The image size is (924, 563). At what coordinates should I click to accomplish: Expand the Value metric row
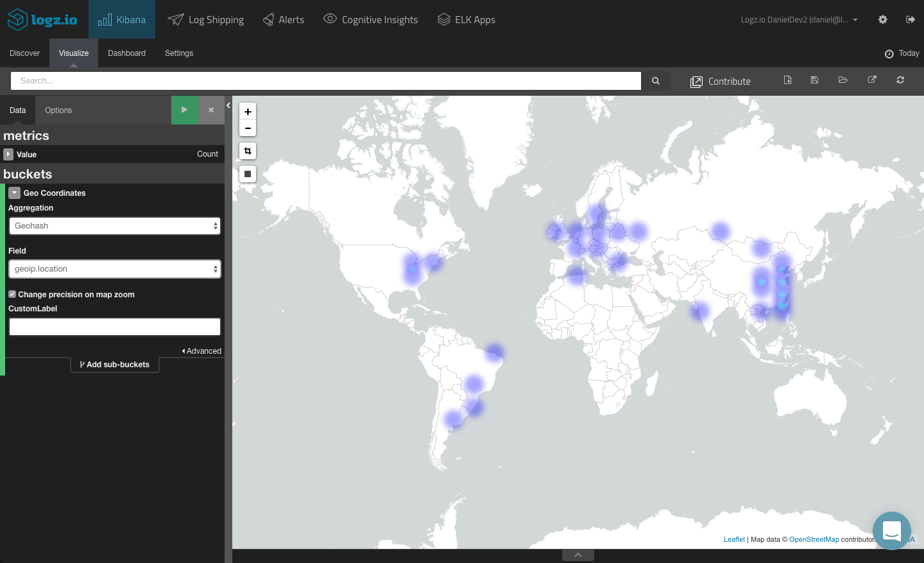8,154
